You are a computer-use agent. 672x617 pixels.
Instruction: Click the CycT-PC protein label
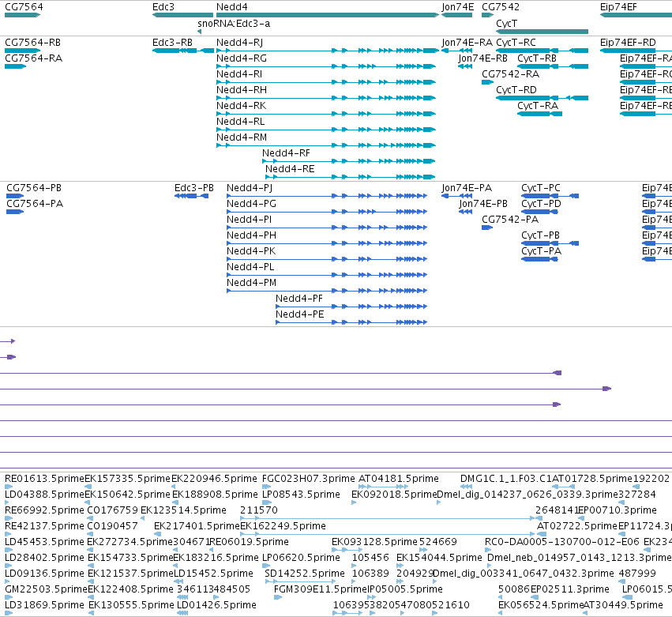coord(541,188)
